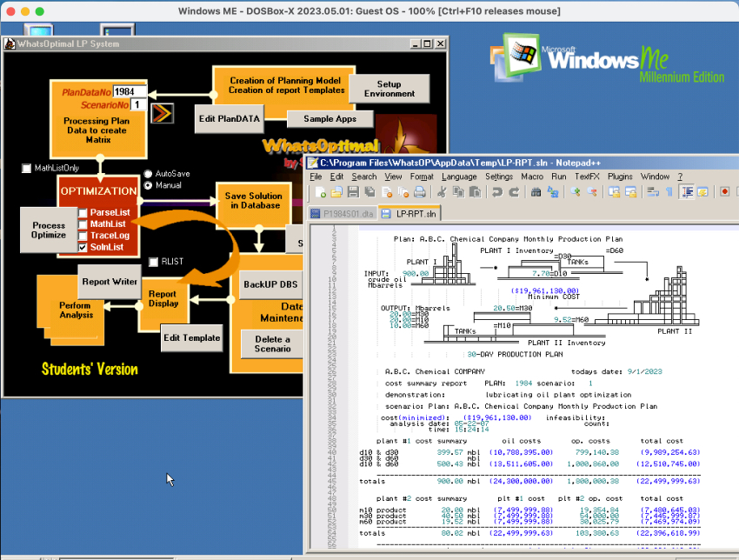
Task: Click the Close All icon in Notepad++
Action: pos(403,192)
